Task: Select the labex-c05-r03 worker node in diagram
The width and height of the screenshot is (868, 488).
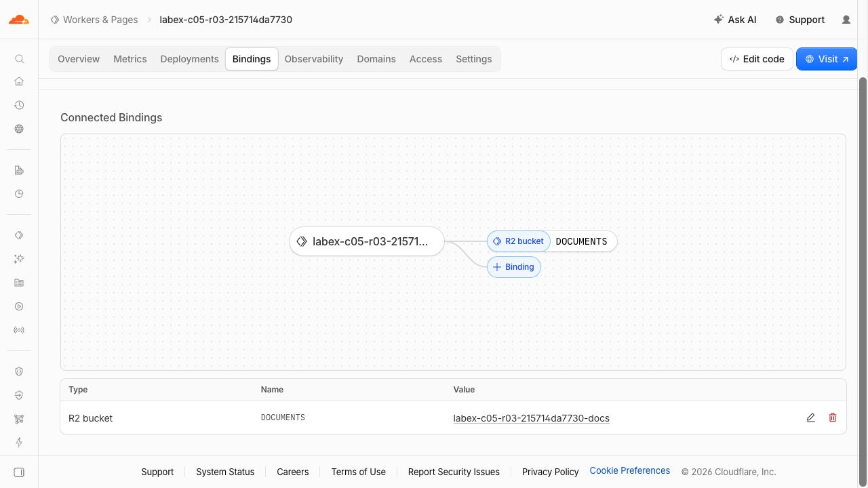Action: coord(367,241)
